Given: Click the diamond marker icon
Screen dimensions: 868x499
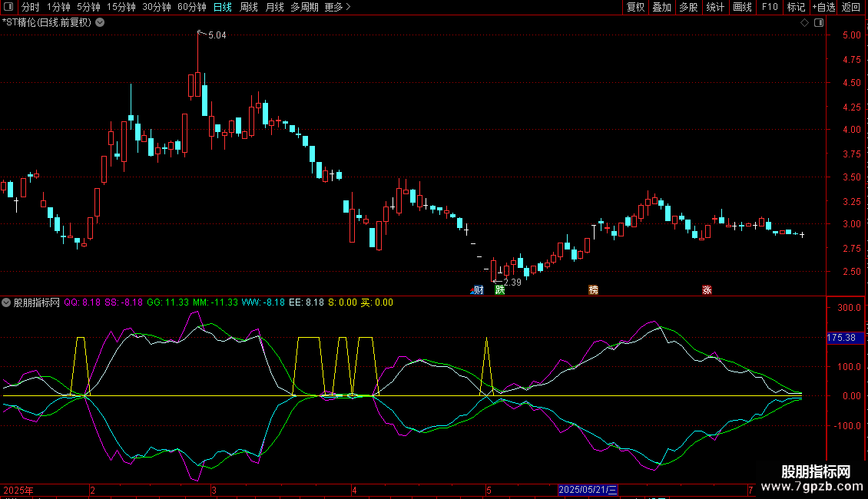Looking at the screenshot, I should point(804,22).
